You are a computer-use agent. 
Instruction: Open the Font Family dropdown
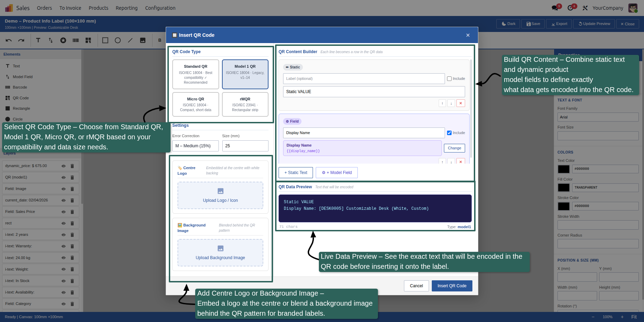[598, 117]
